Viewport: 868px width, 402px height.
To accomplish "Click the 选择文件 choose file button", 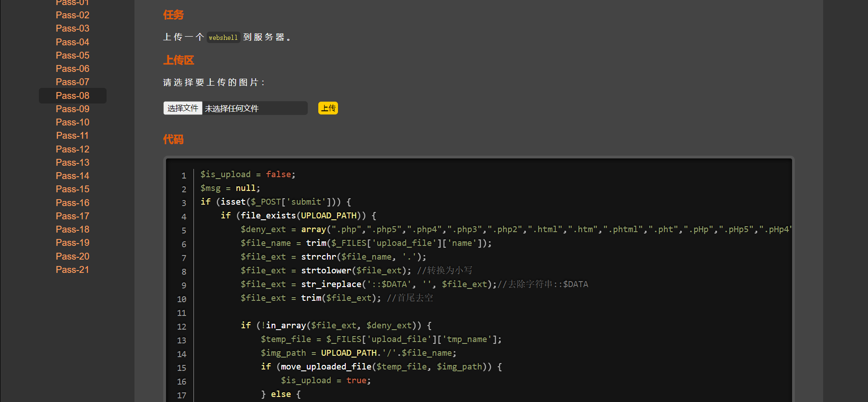I will [182, 108].
